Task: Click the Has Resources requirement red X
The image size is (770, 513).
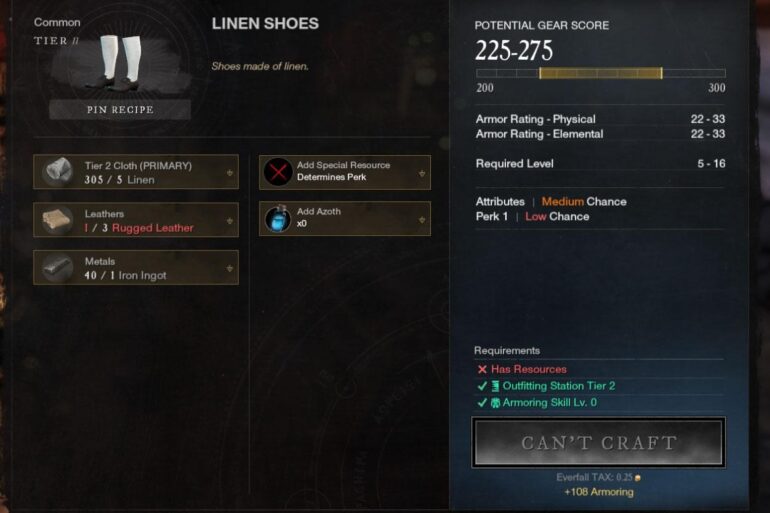Action: [482, 369]
